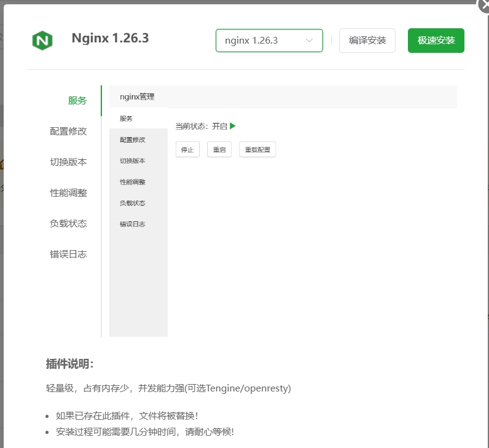Close the Nginx install dialog
This screenshot has width=489, height=448.
(x=485, y=4)
